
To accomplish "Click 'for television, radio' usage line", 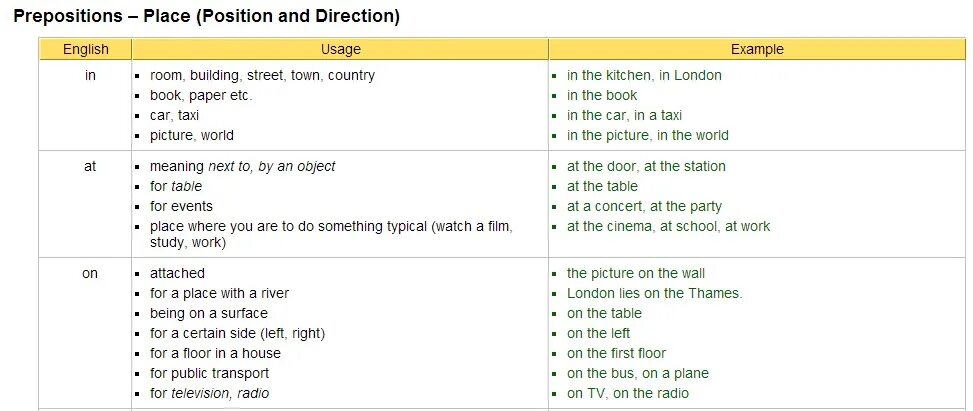I will tap(209, 393).
